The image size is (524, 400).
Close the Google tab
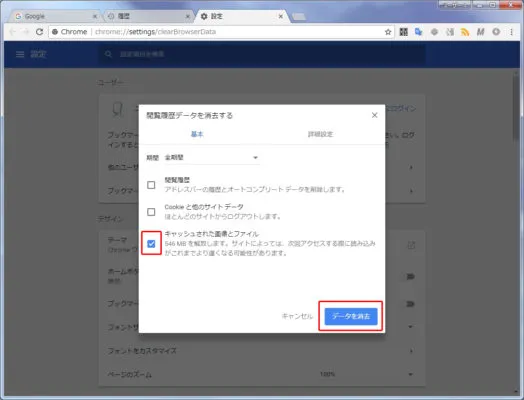[95, 16]
